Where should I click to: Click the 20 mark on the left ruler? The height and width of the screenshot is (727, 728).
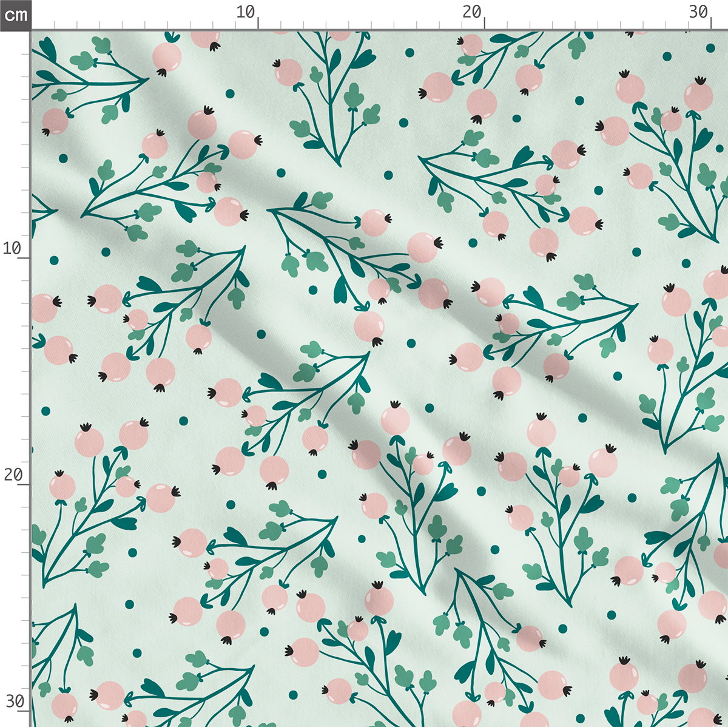pos(12,475)
